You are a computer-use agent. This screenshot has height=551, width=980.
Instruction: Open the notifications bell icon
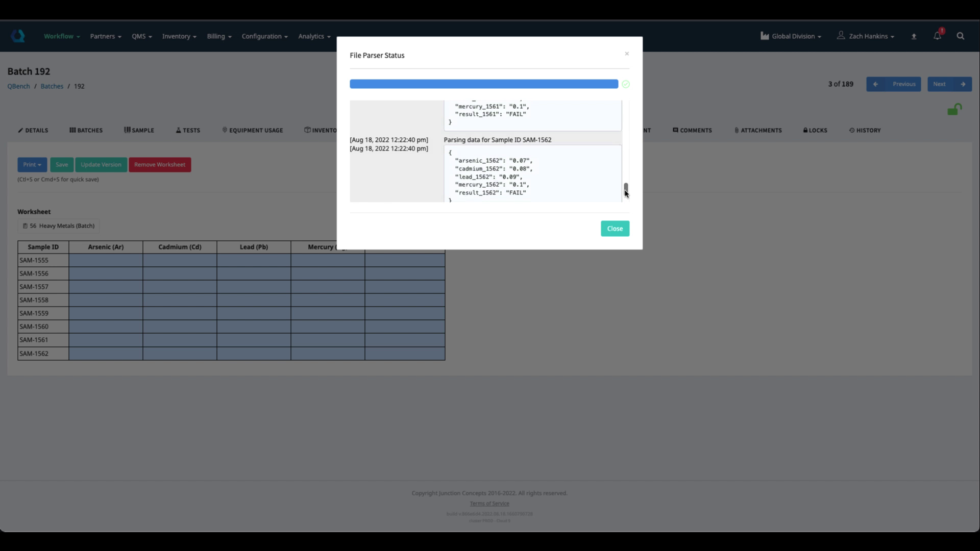point(937,36)
